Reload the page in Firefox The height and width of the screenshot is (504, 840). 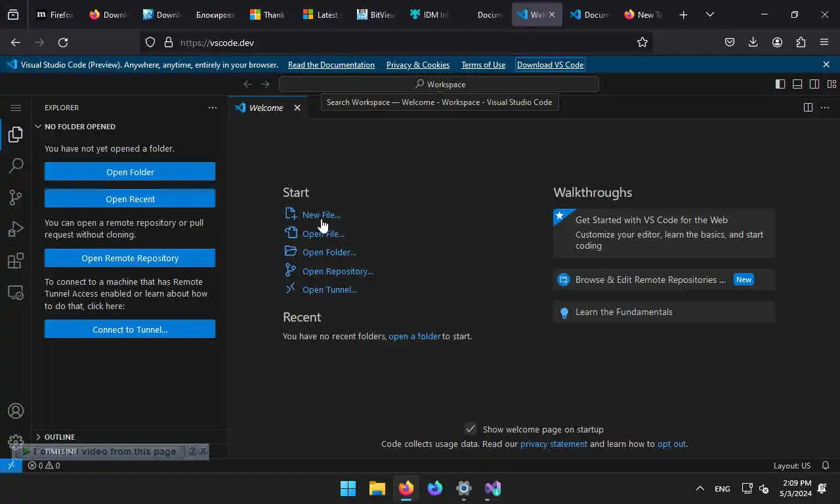pos(63,43)
